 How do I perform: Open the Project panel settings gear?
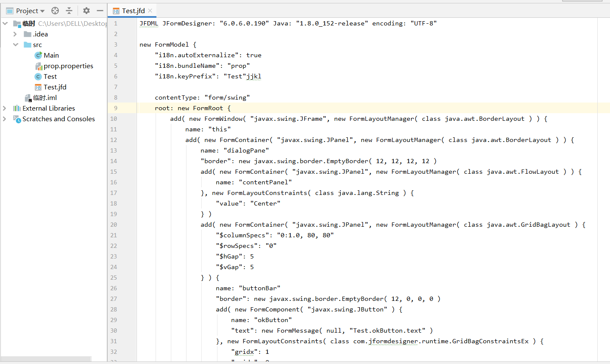coord(86,11)
